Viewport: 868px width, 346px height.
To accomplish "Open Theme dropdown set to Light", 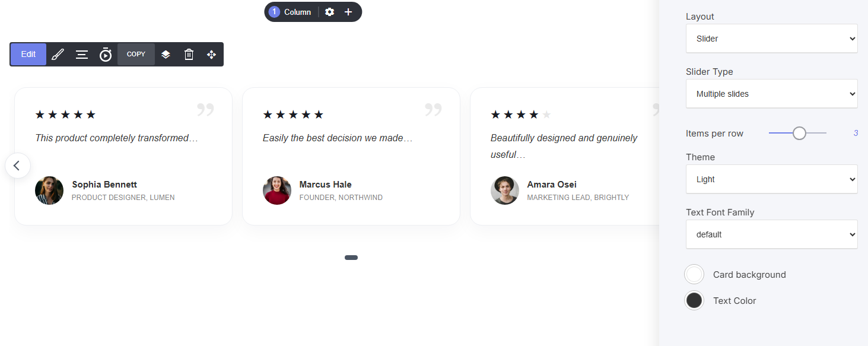I will [x=772, y=179].
